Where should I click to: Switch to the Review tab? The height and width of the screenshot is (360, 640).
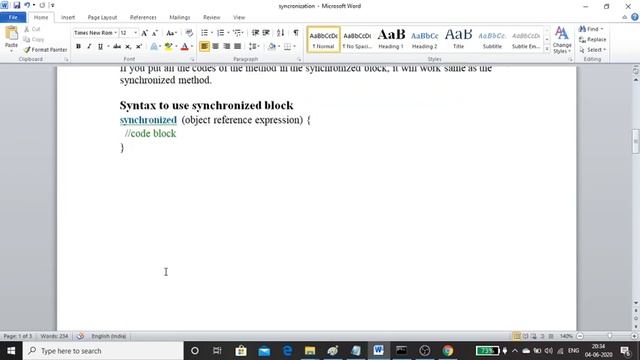[211, 17]
